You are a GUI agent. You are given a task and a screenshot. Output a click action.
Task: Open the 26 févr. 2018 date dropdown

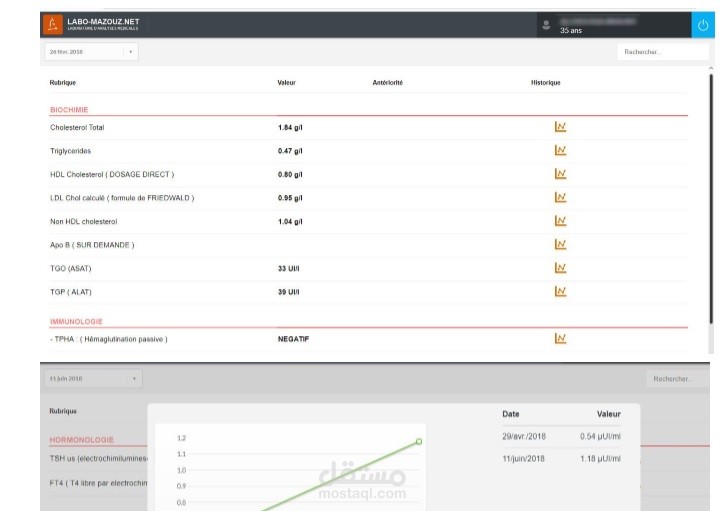tap(92, 52)
